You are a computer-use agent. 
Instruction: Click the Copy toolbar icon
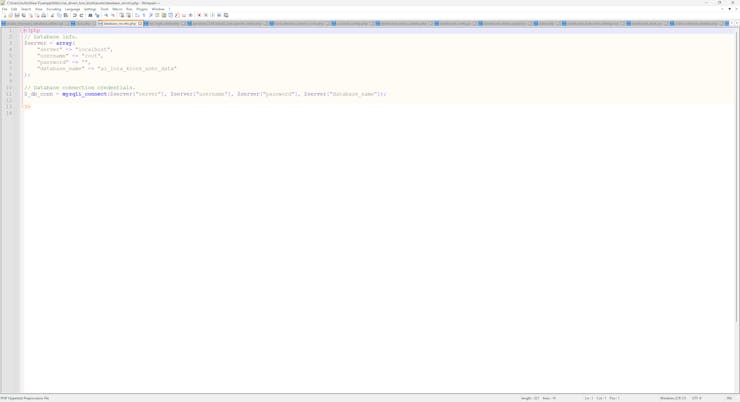click(x=59, y=15)
